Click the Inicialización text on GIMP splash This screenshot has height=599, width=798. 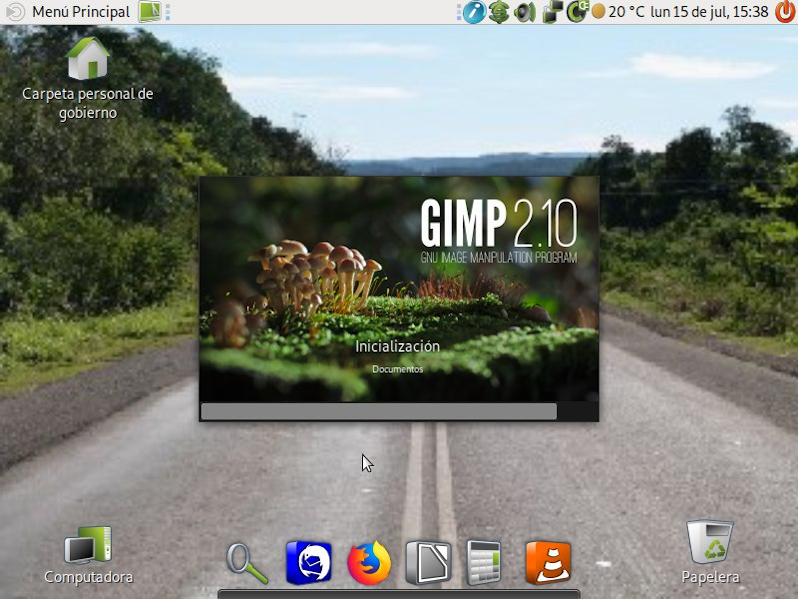[x=397, y=347]
